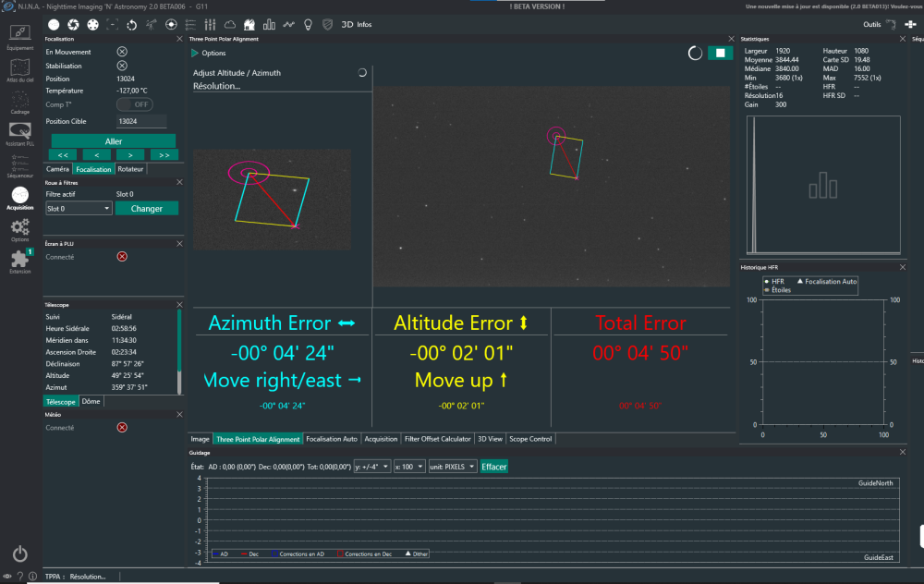Viewport: 924px width, 584px height.
Task: Stop the polar alignment with the square button
Action: point(720,53)
